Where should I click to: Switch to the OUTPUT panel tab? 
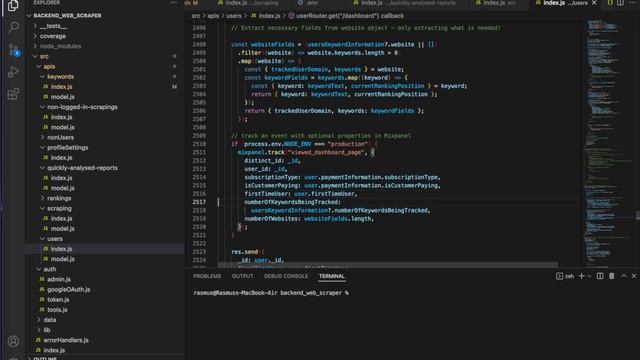pyautogui.click(x=242, y=276)
